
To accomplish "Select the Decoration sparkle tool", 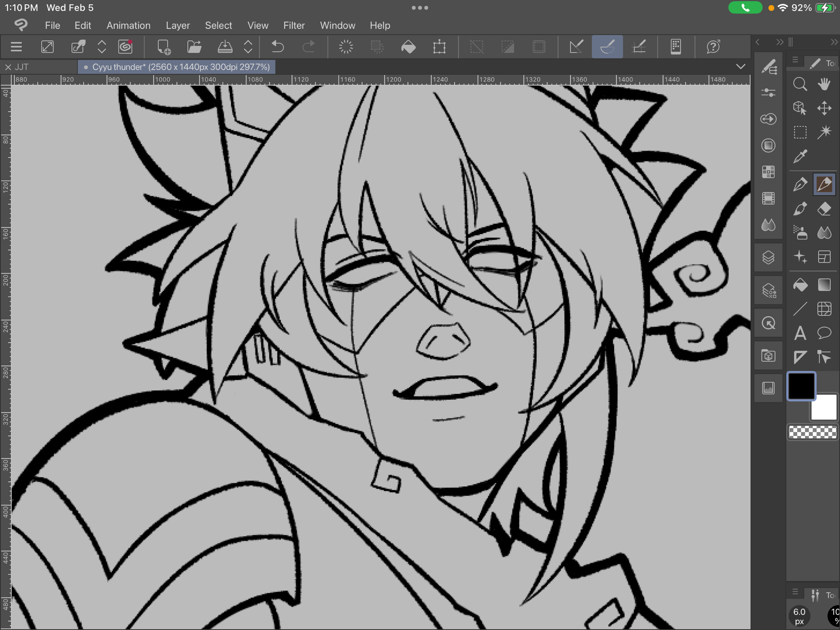I will coord(800,257).
